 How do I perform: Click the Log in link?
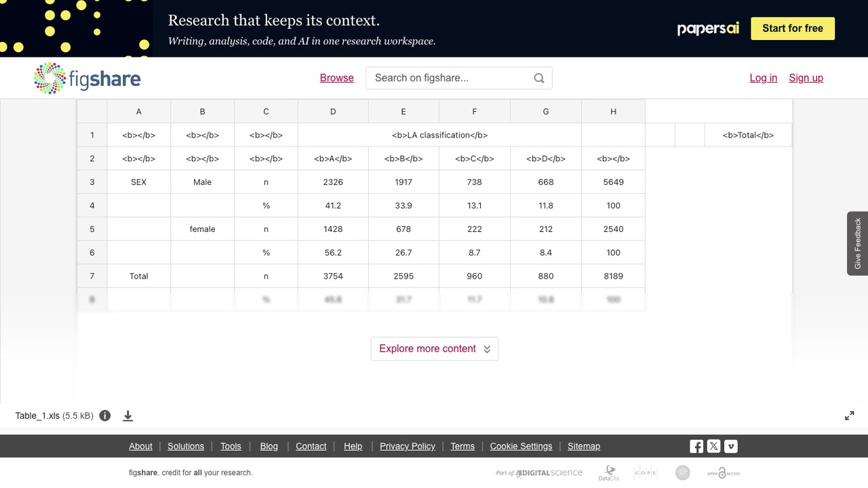tap(764, 78)
